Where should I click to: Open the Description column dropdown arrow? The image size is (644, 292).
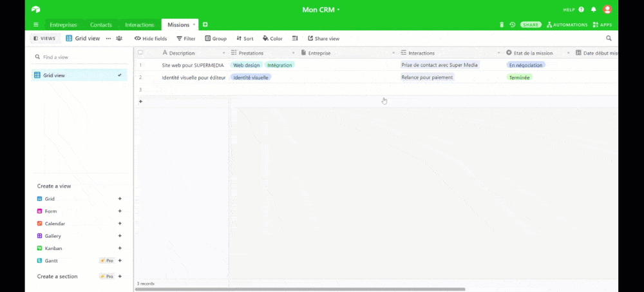224,53
